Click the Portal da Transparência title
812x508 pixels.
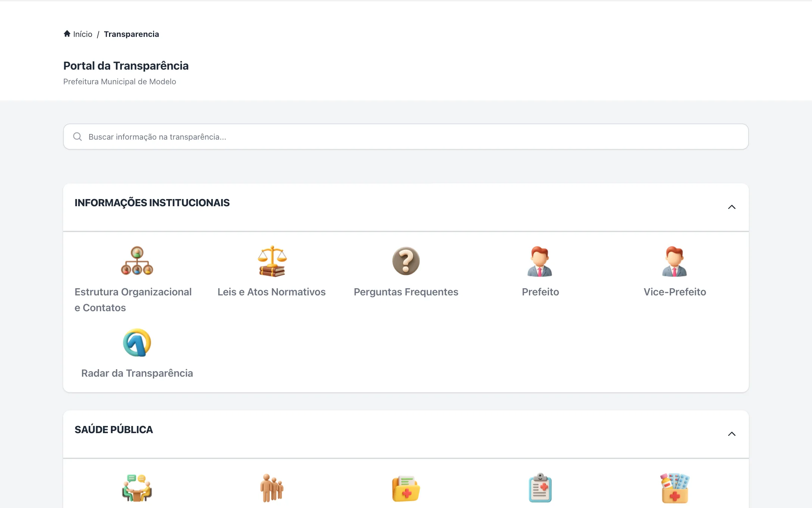click(126, 66)
